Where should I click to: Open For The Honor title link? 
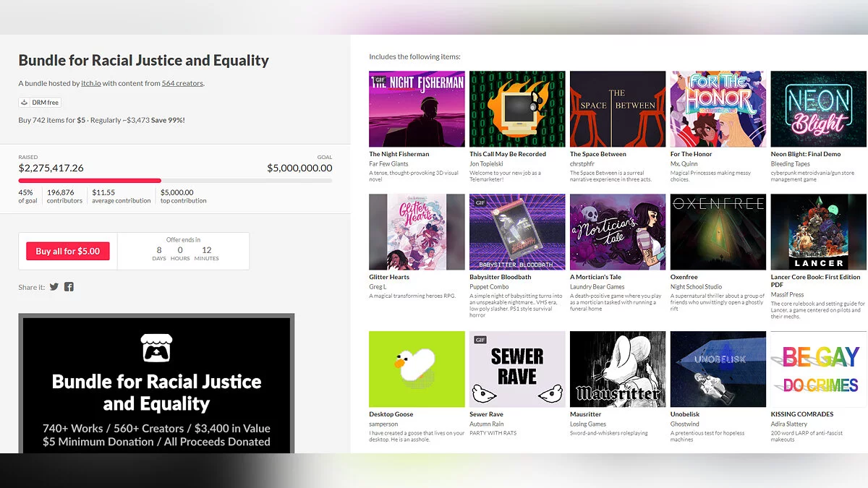coord(692,154)
